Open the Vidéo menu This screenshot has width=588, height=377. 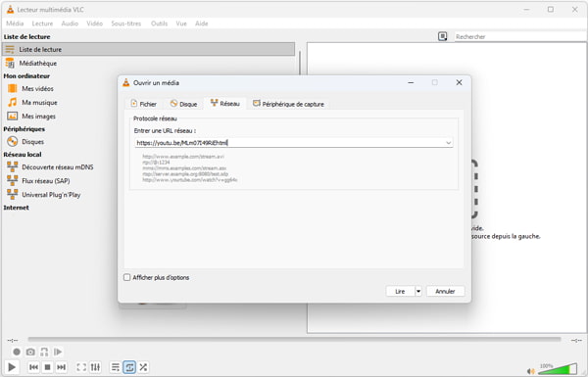pos(94,24)
